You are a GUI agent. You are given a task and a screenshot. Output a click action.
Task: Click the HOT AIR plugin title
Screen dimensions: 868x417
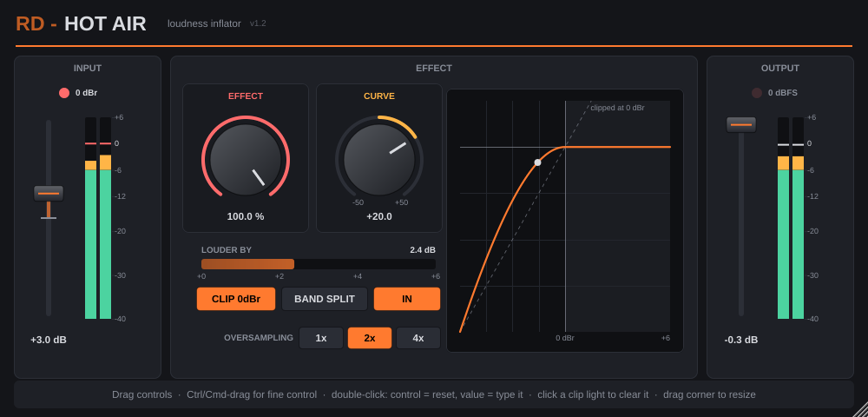[x=105, y=23]
